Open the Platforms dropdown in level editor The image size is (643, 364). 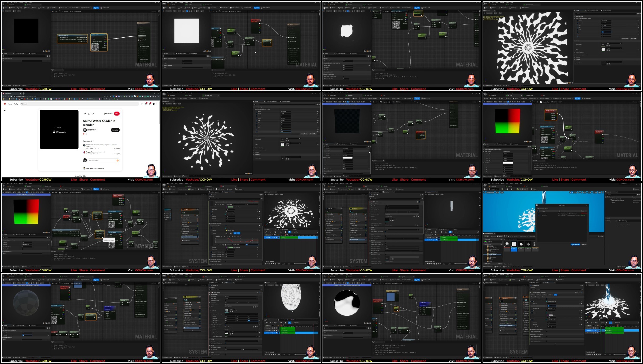pos(535,189)
